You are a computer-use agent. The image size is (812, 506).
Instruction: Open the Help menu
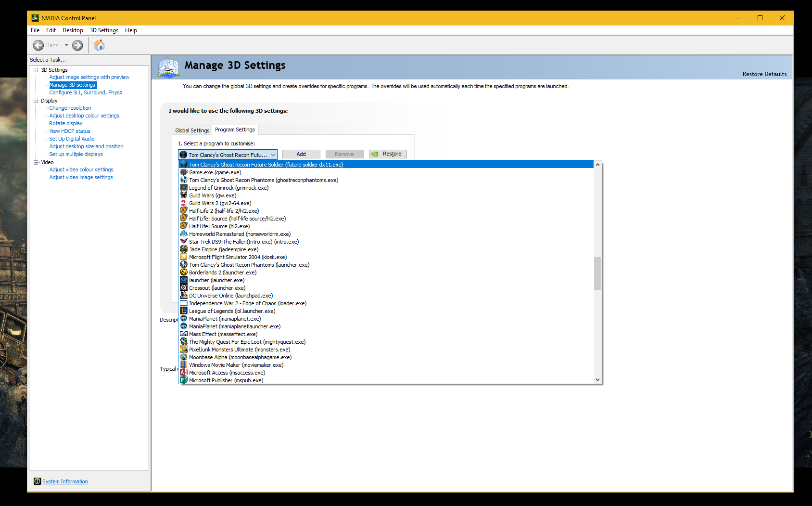click(x=131, y=30)
